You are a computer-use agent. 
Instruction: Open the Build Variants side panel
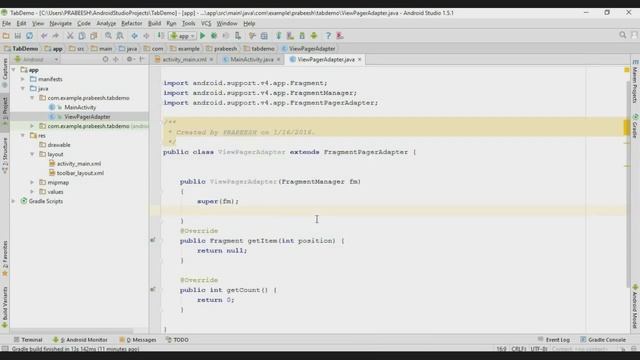5,307
